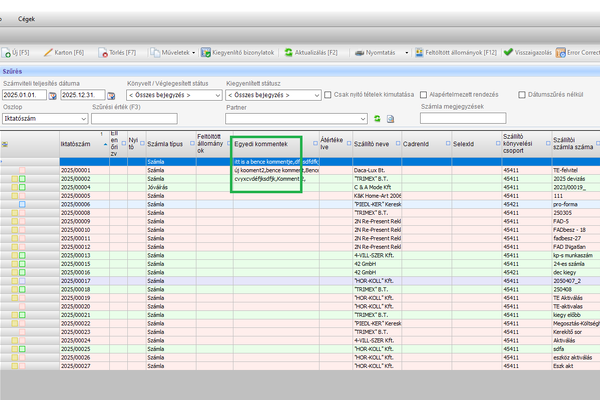Click the TE-felvitel cell

click(x=576, y=170)
